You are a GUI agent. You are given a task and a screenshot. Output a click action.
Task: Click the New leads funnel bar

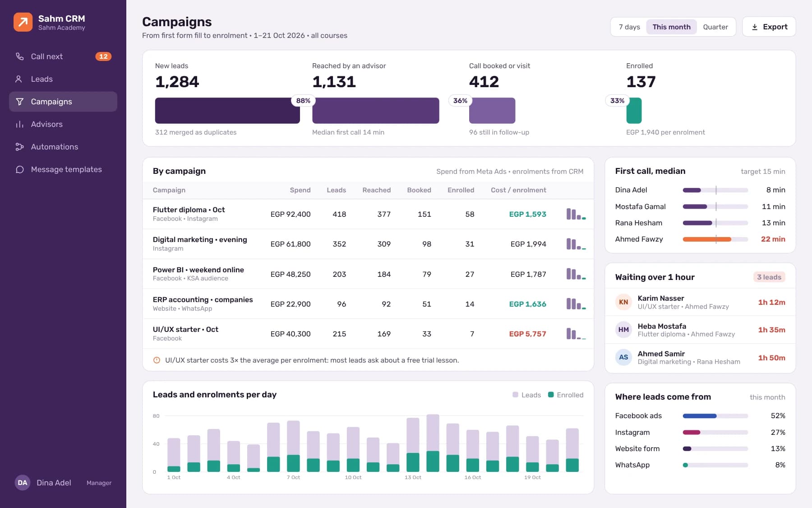click(227, 111)
